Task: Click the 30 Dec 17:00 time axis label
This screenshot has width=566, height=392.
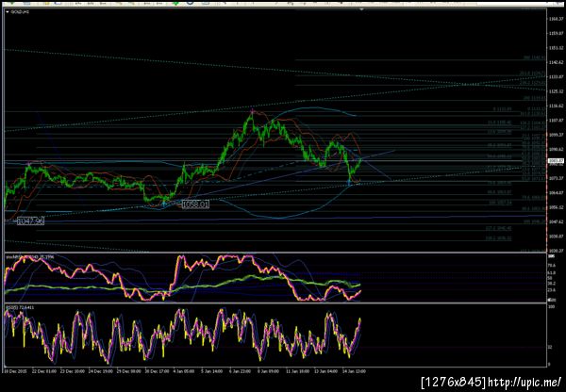Action: [157, 371]
